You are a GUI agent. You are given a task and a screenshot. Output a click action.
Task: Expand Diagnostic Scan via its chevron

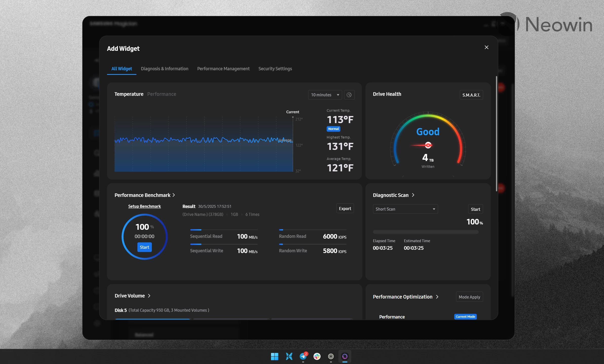pyautogui.click(x=413, y=195)
